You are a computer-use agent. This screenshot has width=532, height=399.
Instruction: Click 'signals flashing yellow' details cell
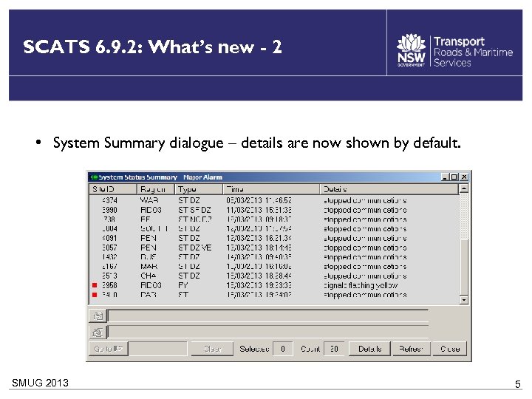click(x=361, y=285)
